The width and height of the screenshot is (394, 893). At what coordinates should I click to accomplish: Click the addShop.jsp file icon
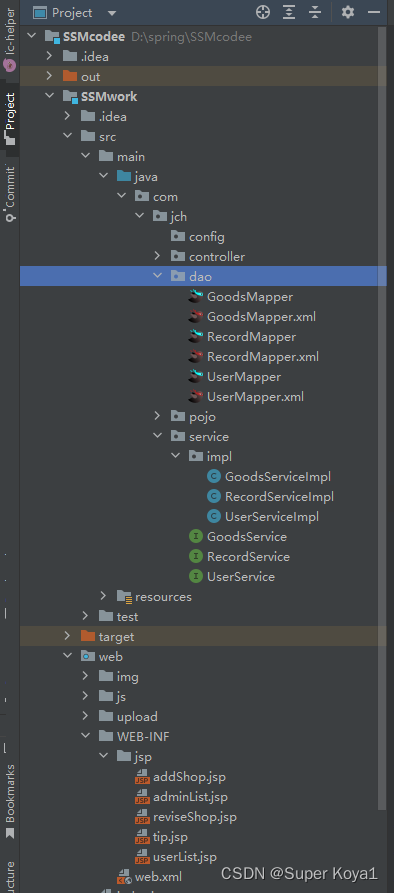pyautogui.click(x=142, y=777)
